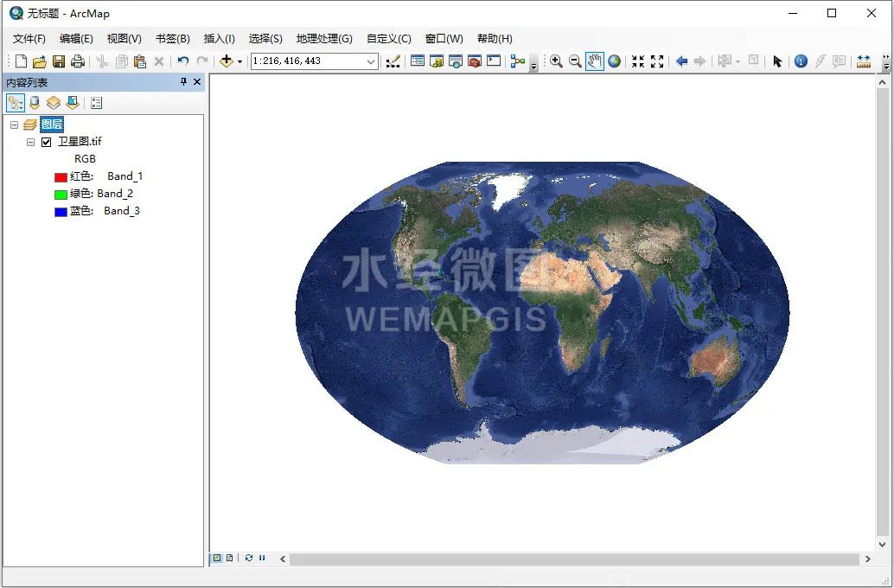Select the Identify tool
Screen dimensions: 894x588
[801, 61]
